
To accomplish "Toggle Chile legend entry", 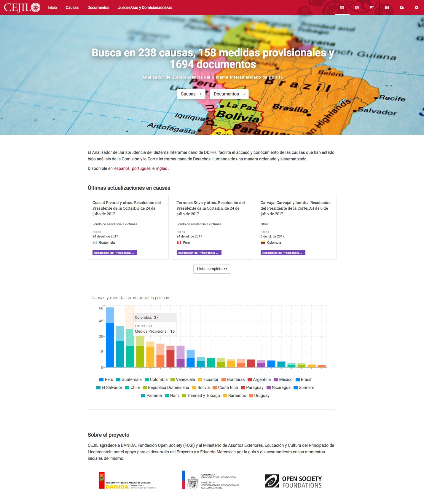I will pos(132,387).
